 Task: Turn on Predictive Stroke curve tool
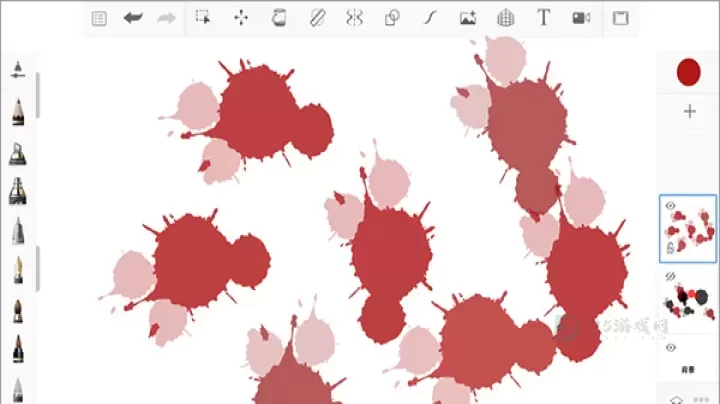pyautogui.click(x=430, y=18)
